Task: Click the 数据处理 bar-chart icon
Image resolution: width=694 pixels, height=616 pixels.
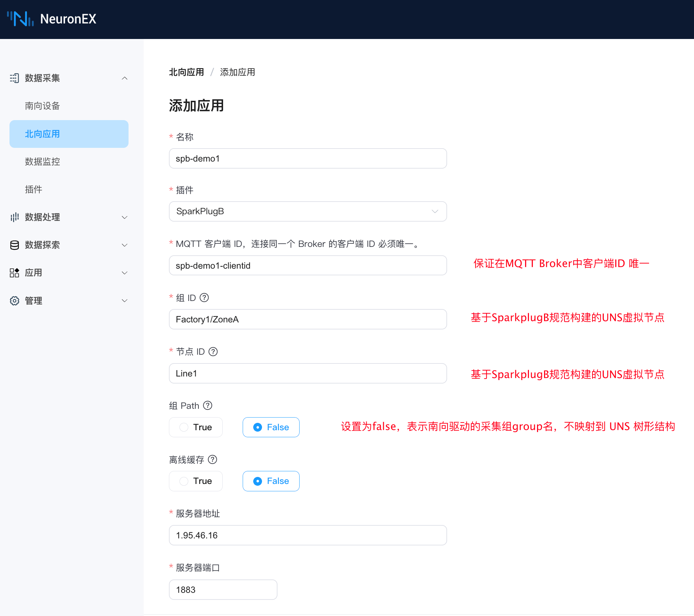Action: coord(14,217)
